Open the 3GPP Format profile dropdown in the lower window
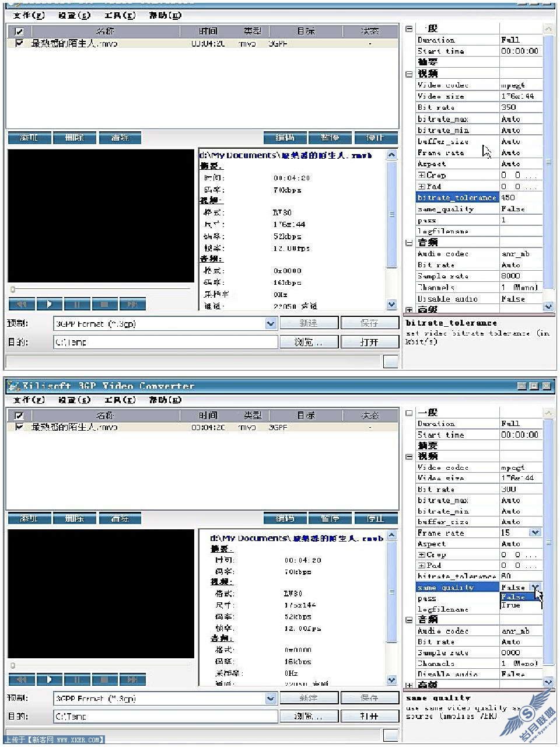This screenshot has width=560, height=747. [271, 698]
